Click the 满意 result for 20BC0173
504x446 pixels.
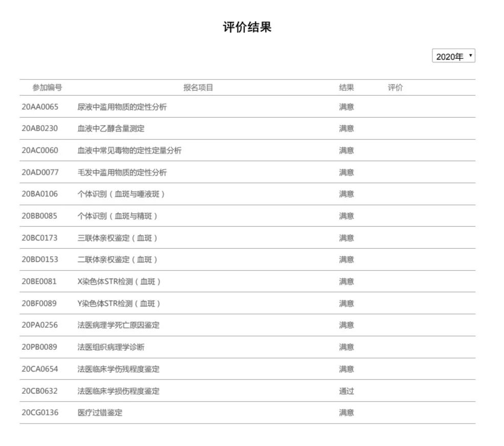pos(346,238)
